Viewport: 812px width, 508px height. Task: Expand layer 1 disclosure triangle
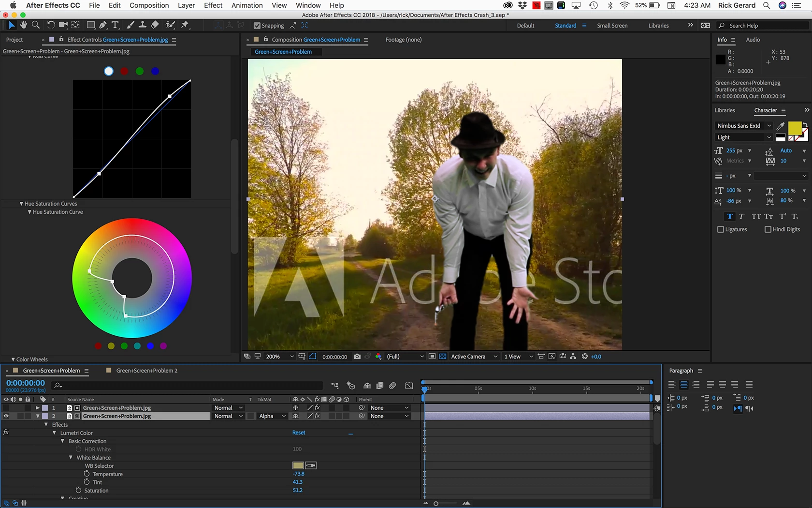[38, 408]
